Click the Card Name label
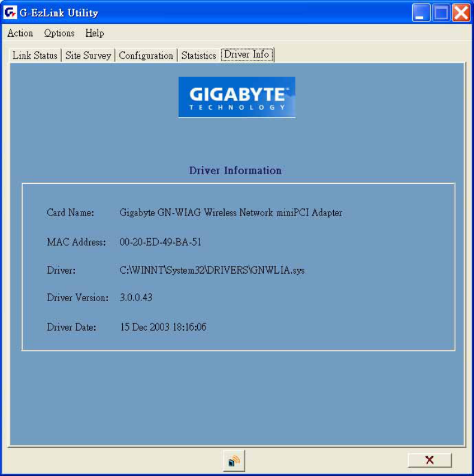 [x=71, y=213]
